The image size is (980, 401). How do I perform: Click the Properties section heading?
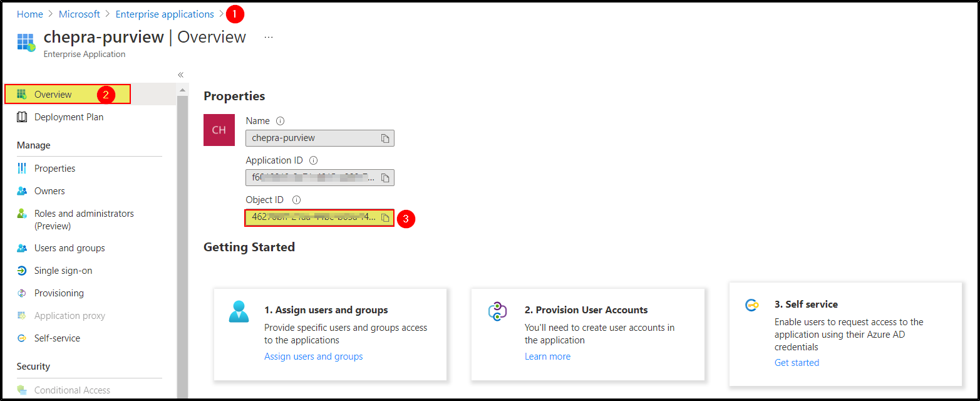pyautogui.click(x=234, y=96)
